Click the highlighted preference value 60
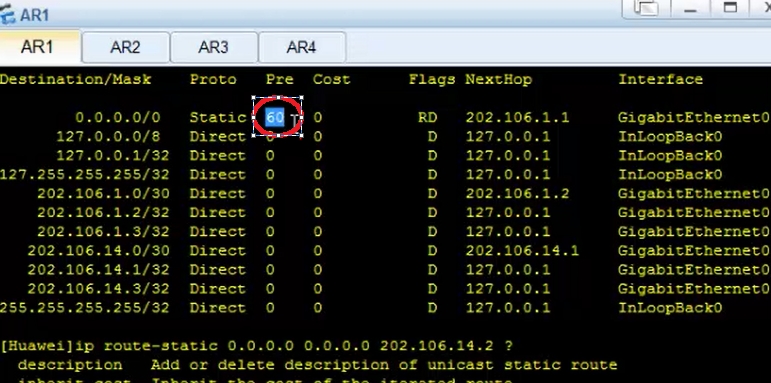Screen dimensions: 771x383 tap(275, 118)
